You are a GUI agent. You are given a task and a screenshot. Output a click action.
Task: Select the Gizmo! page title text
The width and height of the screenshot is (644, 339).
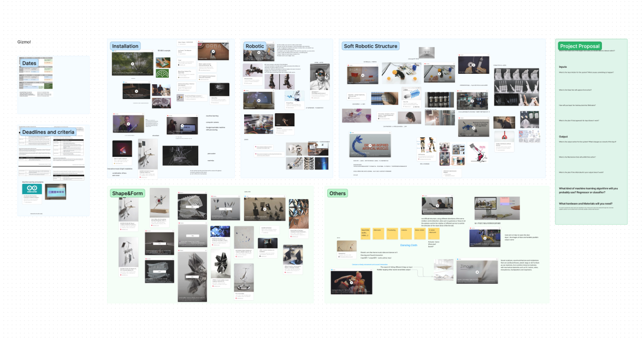coord(24,42)
